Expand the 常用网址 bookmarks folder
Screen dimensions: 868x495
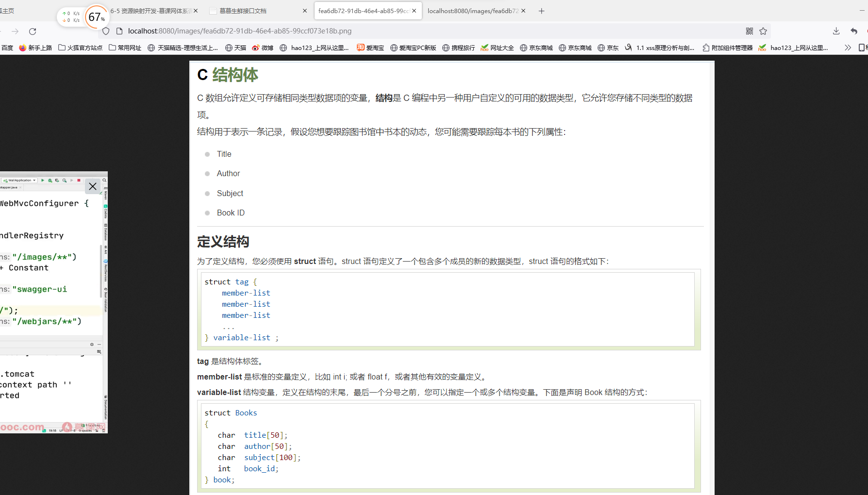(x=125, y=48)
